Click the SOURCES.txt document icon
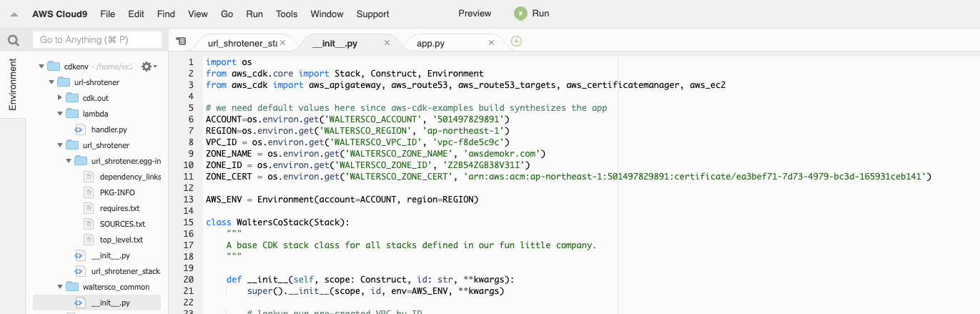 click(x=89, y=224)
